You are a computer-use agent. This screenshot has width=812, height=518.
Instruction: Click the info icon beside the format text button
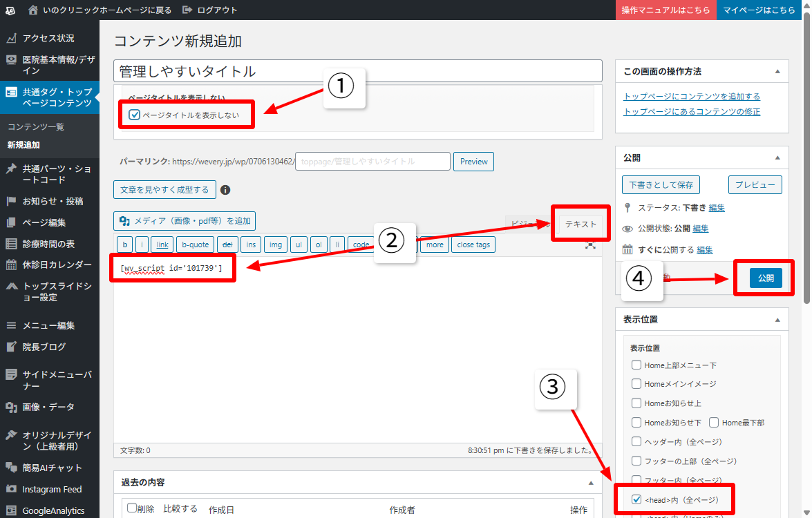(x=225, y=190)
